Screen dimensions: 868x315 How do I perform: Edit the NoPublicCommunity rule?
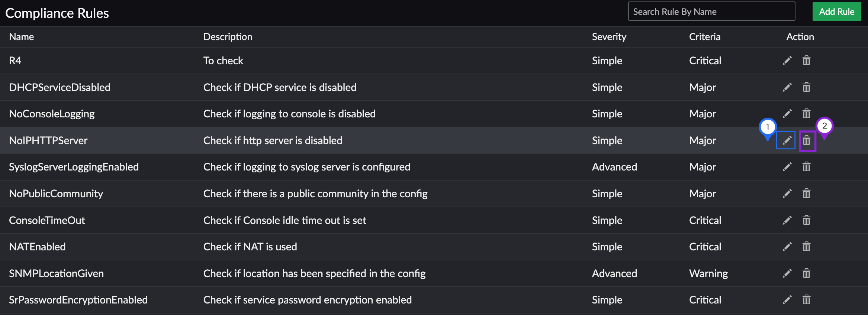pyautogui.click(x=787, y=194)
